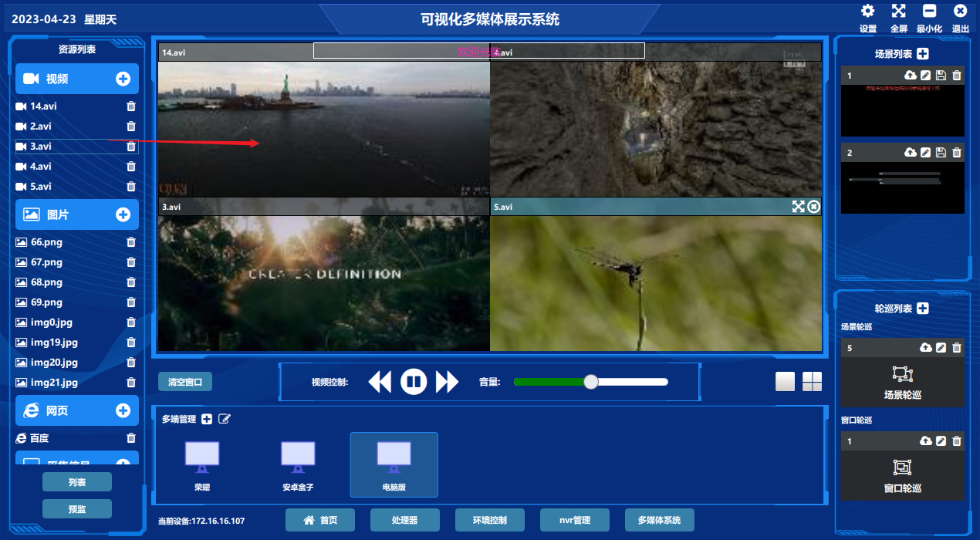980x540 pixels.
Task: Add a new image with 图片 plus icon
Action: 123,214
